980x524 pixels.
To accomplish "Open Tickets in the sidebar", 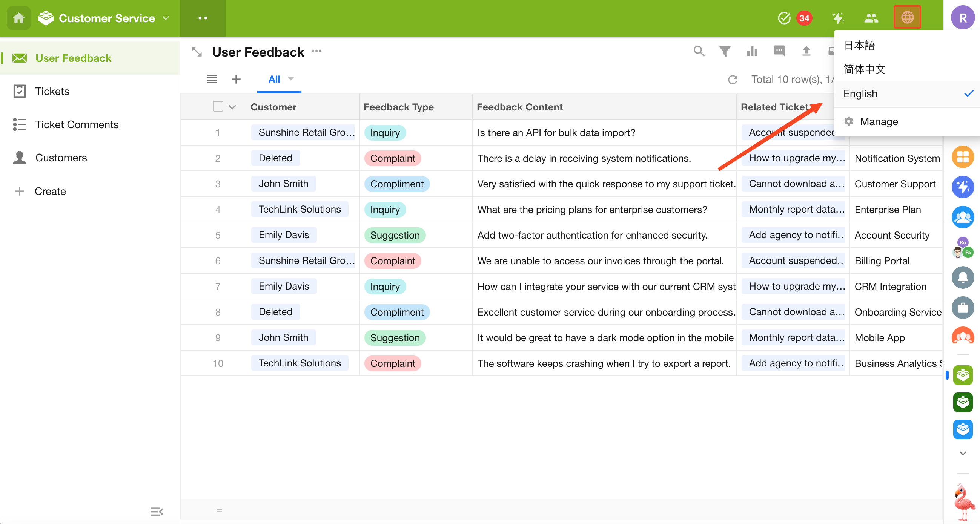I will pos(52,91).
